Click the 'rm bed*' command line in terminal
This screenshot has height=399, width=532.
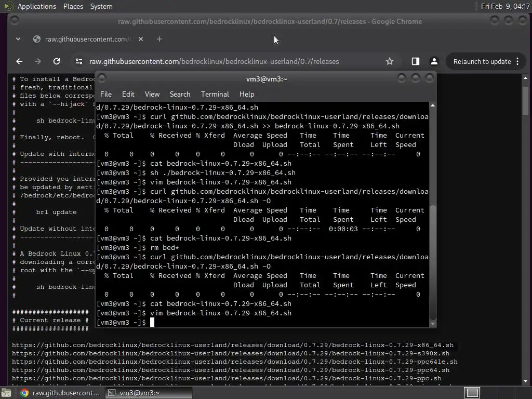coord(138,248)
